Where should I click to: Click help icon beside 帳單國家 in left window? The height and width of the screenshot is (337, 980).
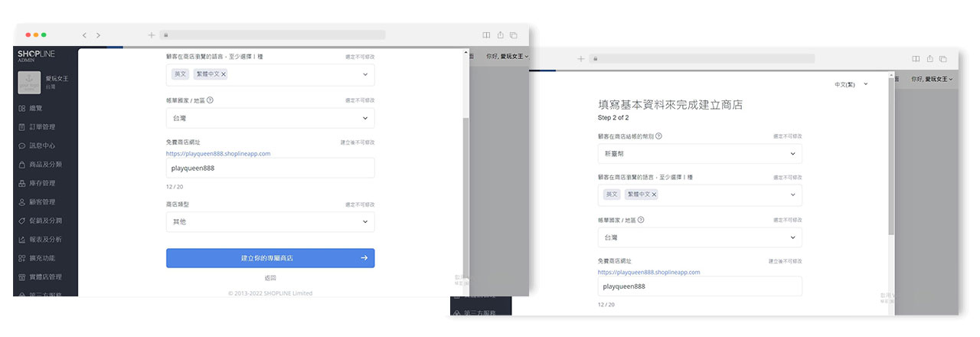coord(210,100)
